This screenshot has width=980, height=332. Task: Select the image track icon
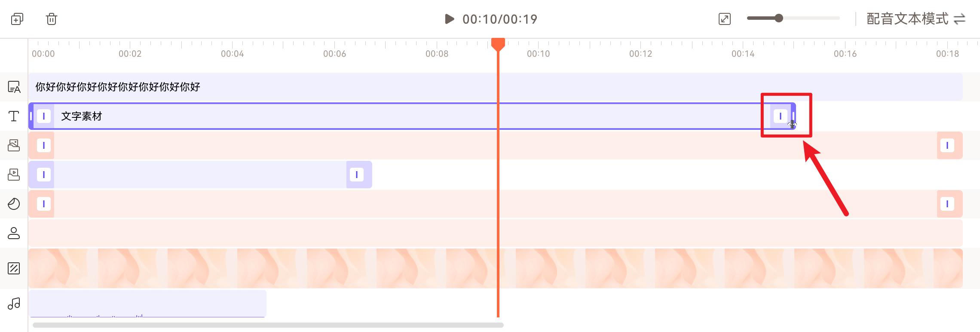[14, 145]
